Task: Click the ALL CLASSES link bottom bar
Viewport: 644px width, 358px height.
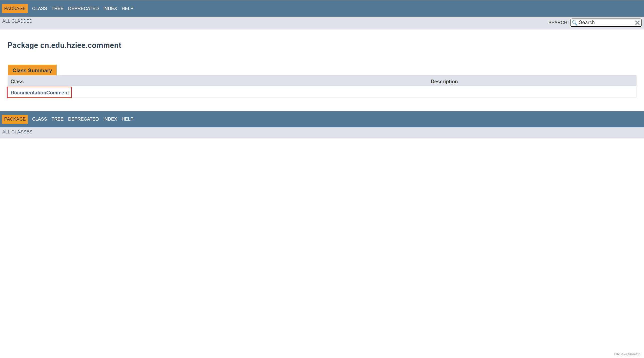Action: pyautogui.click(x=17, y=132)
